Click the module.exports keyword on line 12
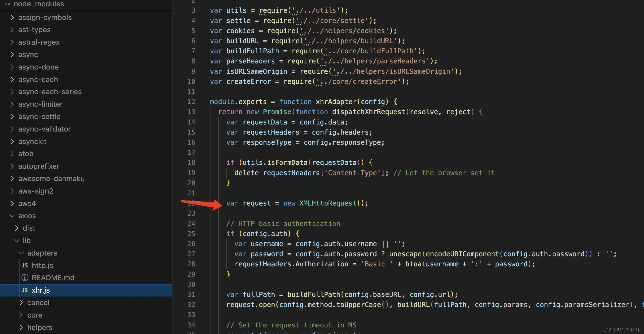Viewport: 644px width, 334px height. 238,102
